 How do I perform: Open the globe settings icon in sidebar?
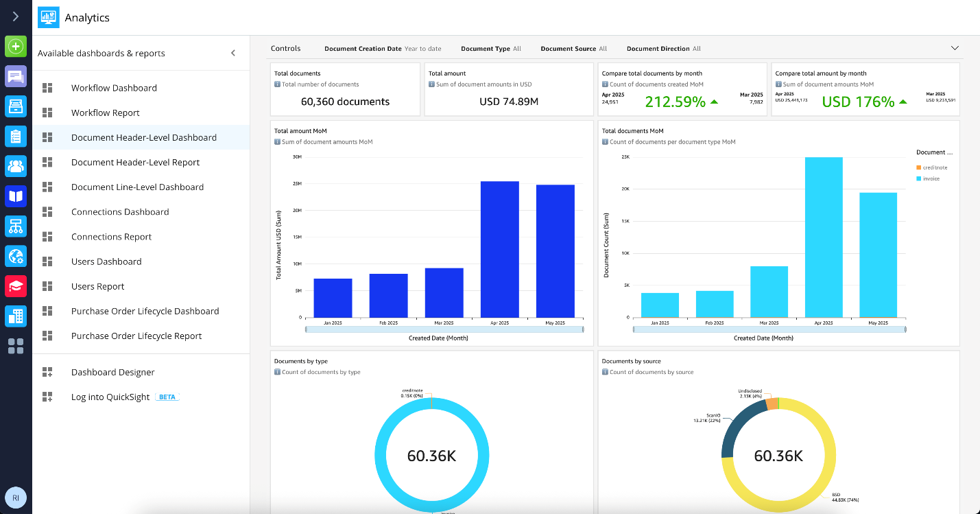[16, 257]
